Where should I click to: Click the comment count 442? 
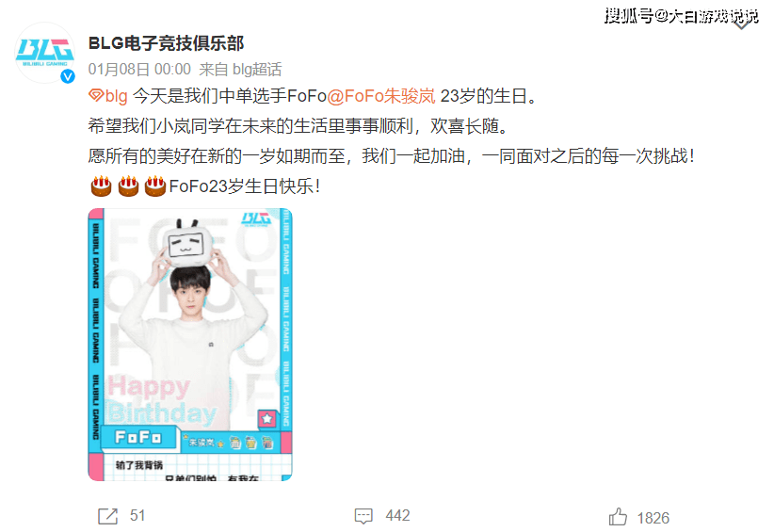397,516
